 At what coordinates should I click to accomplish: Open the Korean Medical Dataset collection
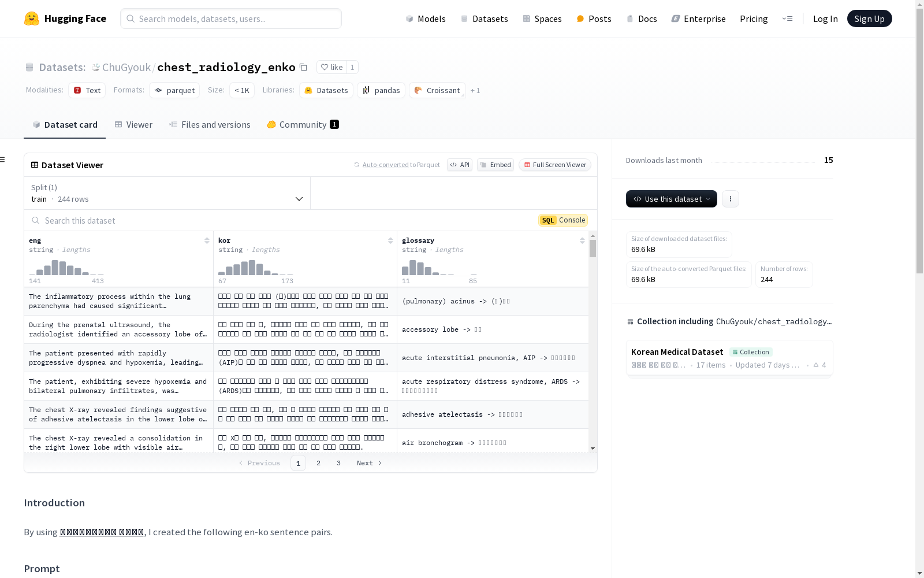pos(729,358)
